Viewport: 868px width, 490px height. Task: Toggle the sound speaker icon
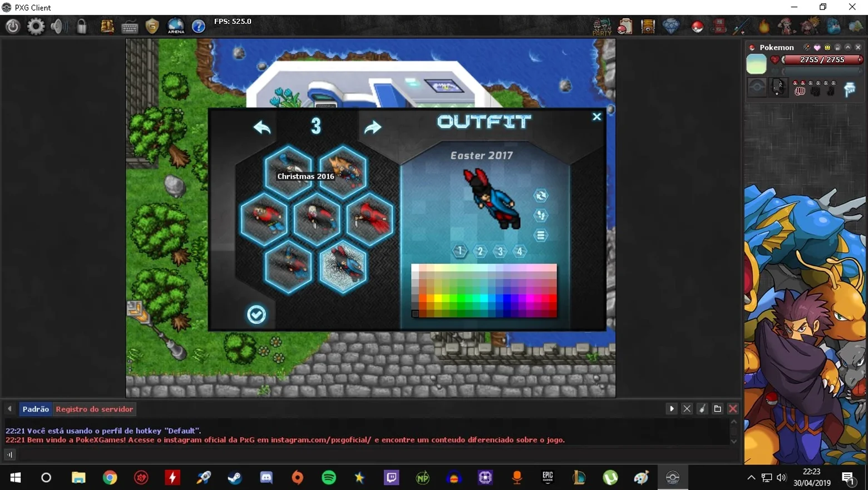tap(58, 26)
